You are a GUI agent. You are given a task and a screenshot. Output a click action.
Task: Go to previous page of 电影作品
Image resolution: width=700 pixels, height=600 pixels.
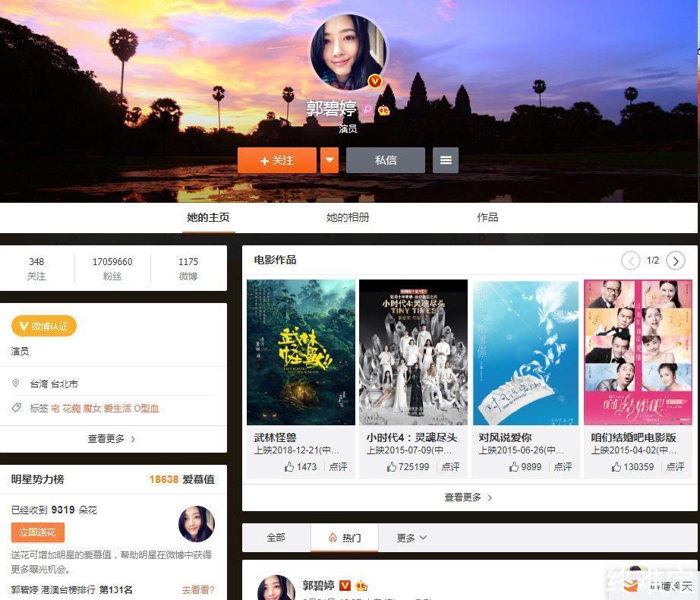631,261
